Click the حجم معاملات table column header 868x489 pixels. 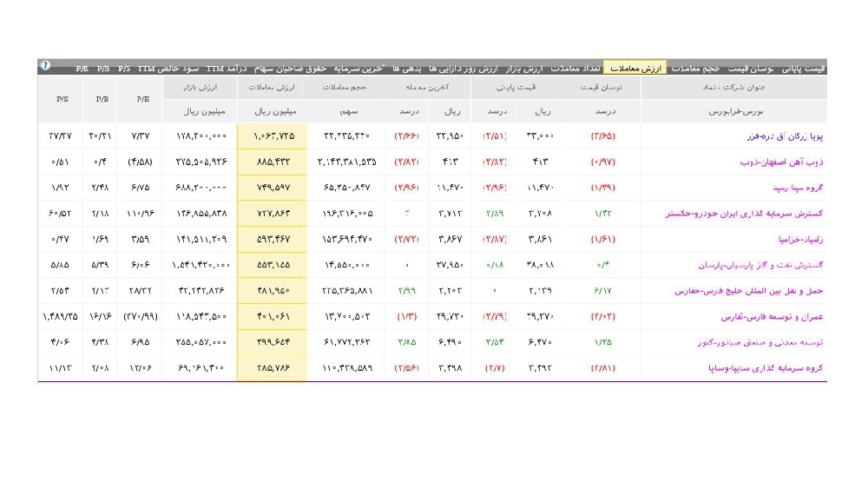[345, 87]
